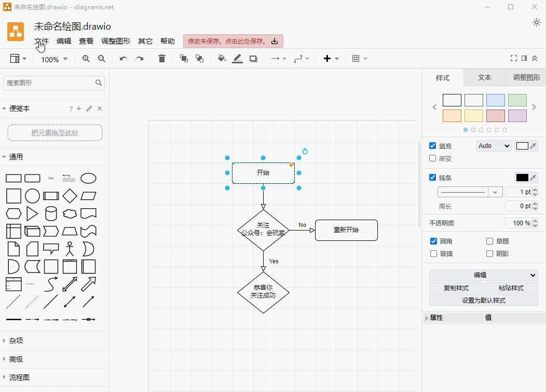Viewport: 546px width, 392px height.
Task: Open connection arrow style dropdown
Action: [x=279, y=59]
